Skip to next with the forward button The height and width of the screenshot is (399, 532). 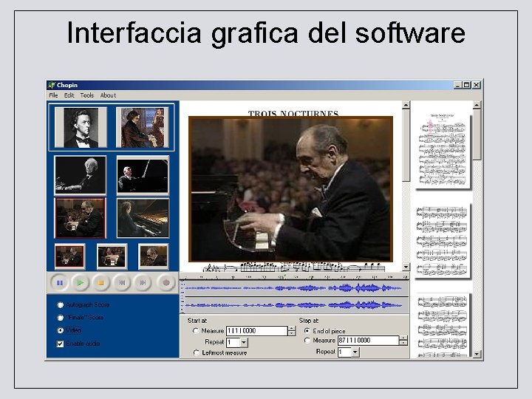(x=143, y=282)
